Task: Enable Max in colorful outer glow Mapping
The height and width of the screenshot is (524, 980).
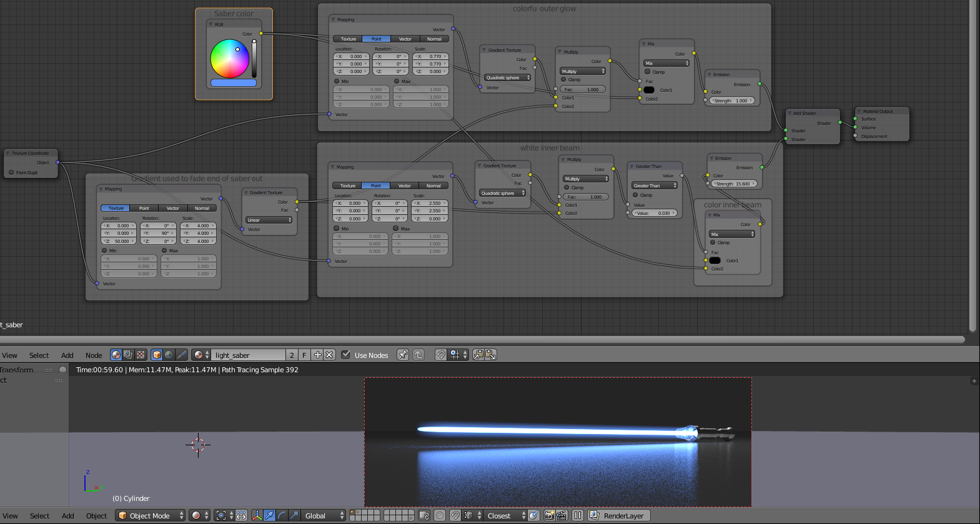Action: tap(397, 81)
